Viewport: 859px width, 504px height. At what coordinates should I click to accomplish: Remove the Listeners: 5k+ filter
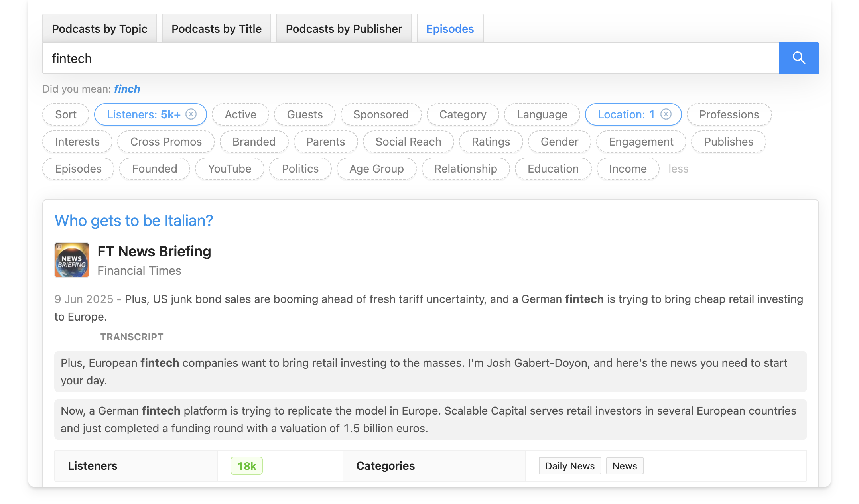pos(191,114)
